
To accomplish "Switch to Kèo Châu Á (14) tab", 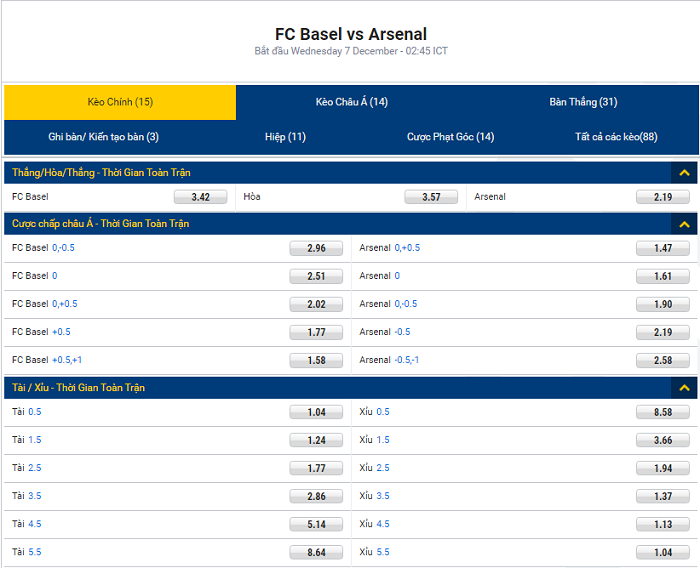I will pos(351,102).
